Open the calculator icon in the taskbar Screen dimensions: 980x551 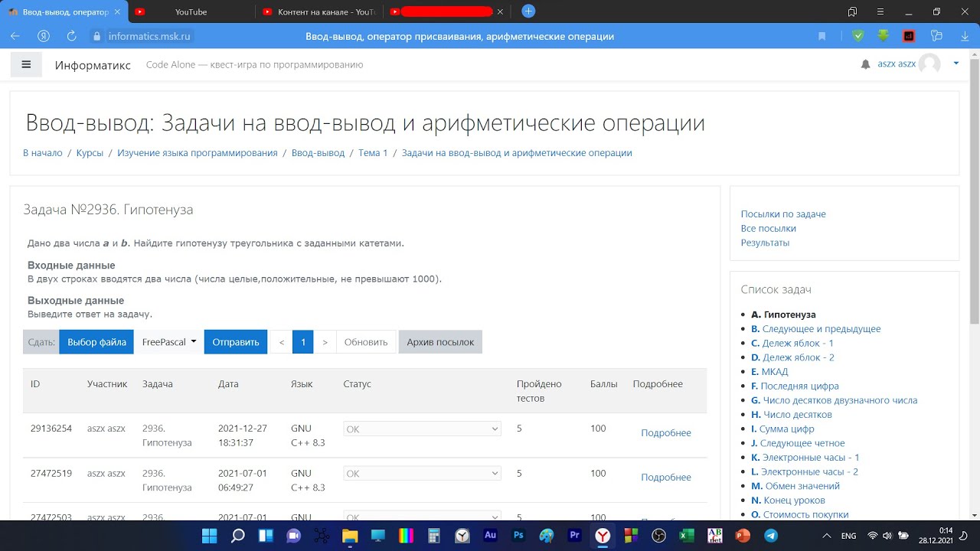pyautogui.click(x=434, y=536)
